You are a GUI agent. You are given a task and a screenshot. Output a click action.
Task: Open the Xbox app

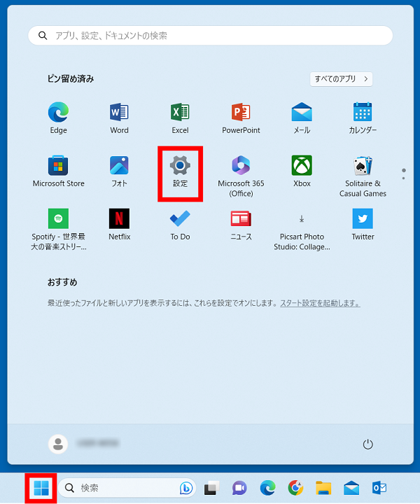(302, 171)
